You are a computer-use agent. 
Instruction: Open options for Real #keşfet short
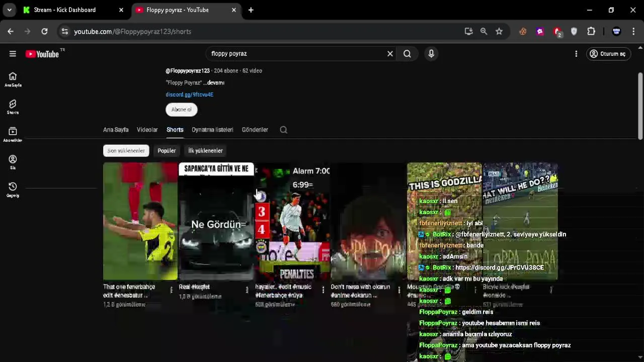point(247,290)
